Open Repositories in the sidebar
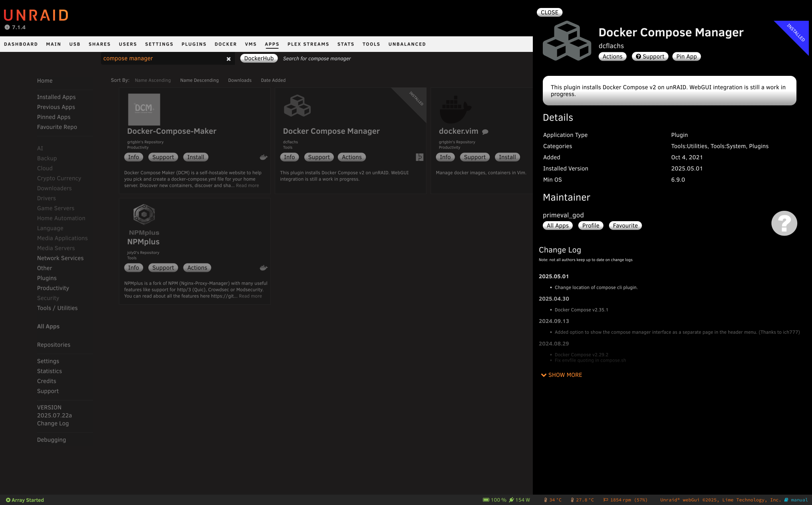812x505 pixels. [x=54, y=345]
